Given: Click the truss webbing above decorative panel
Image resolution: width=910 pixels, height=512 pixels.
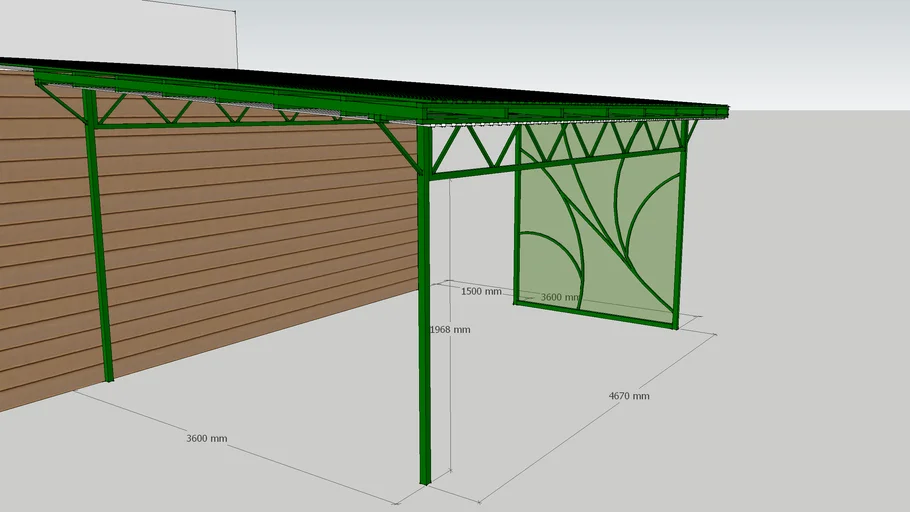Looking at the screenshot, I should pyautogui.click(x=600, y=138).
